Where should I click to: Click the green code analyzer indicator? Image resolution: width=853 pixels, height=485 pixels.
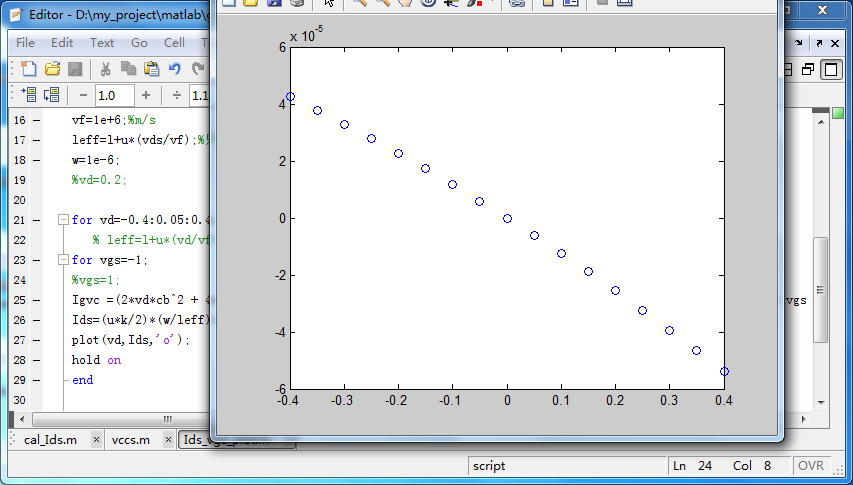(838, 113)
